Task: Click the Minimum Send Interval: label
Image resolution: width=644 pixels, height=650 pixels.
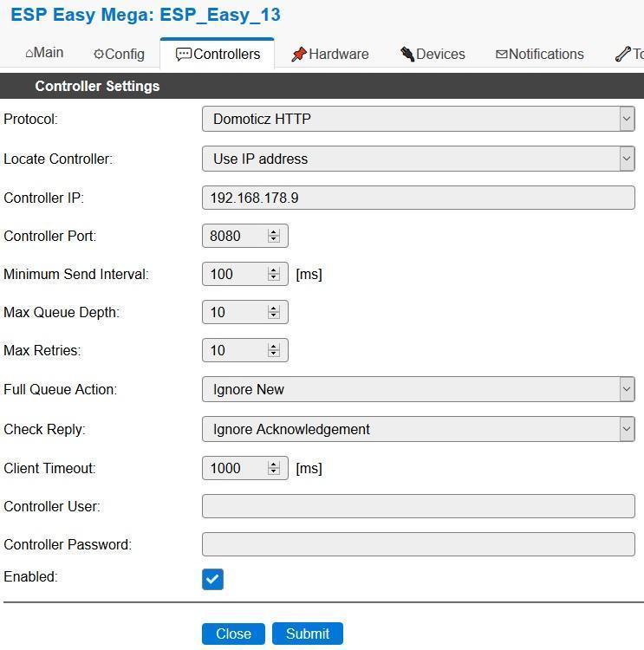Action: [x=76, y=275]
